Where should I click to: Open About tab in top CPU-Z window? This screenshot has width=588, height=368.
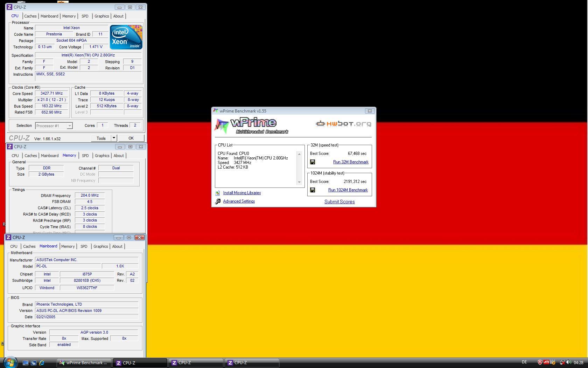click(x=118, y=16)
